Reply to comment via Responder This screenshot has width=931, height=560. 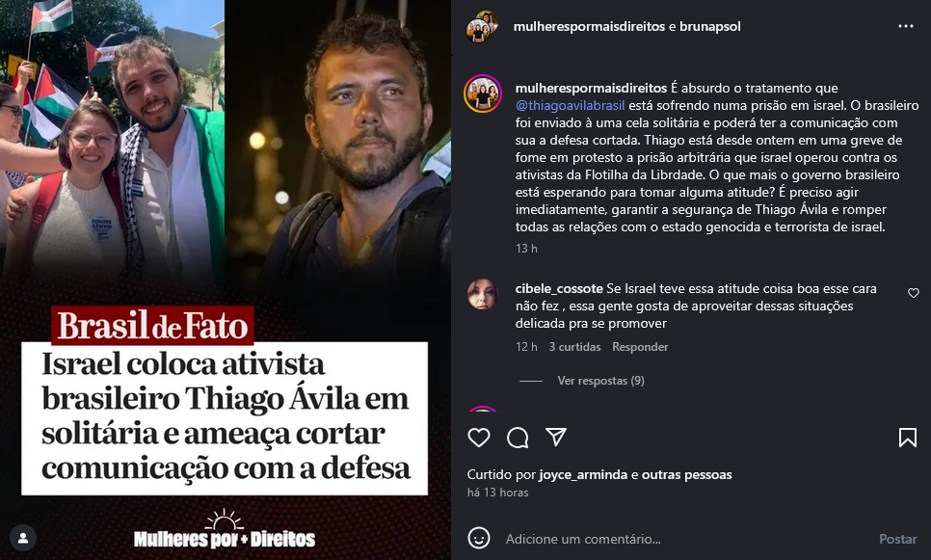[640, 347]
